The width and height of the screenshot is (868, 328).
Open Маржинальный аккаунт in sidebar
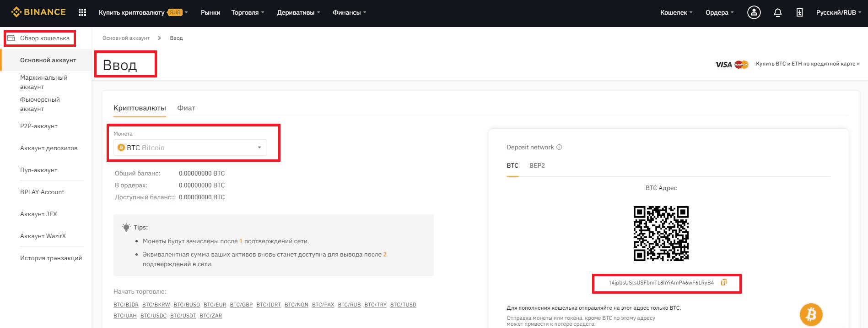coord(44,82)
